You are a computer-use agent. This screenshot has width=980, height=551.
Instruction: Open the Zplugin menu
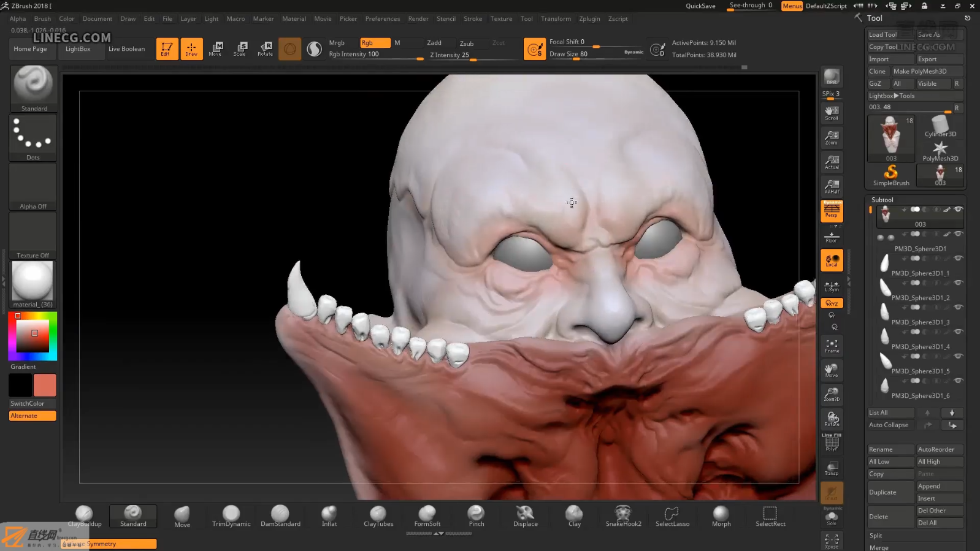(589, 19)
